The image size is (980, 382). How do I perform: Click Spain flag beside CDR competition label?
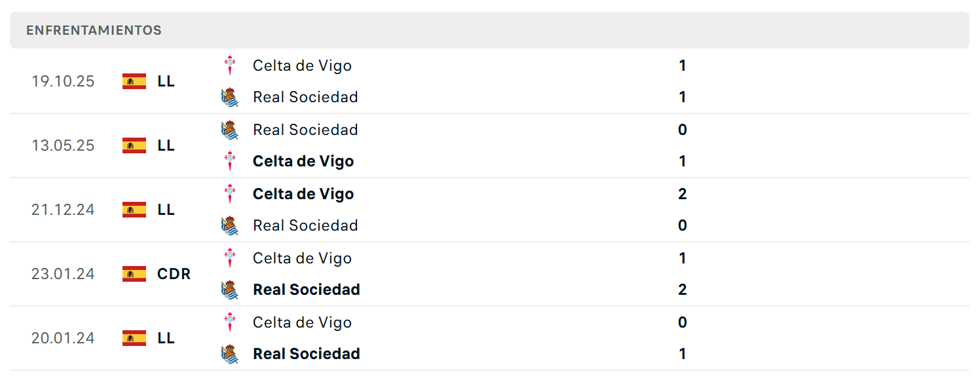(134, 274)
